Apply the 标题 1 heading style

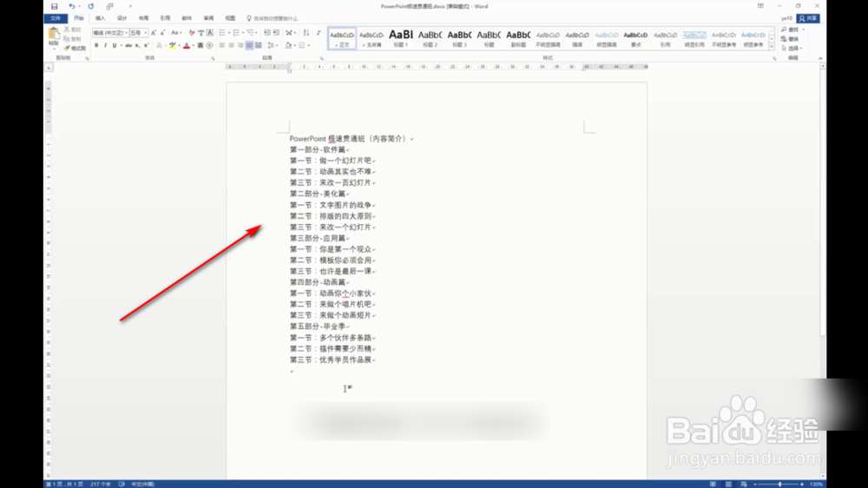[401, 38]
